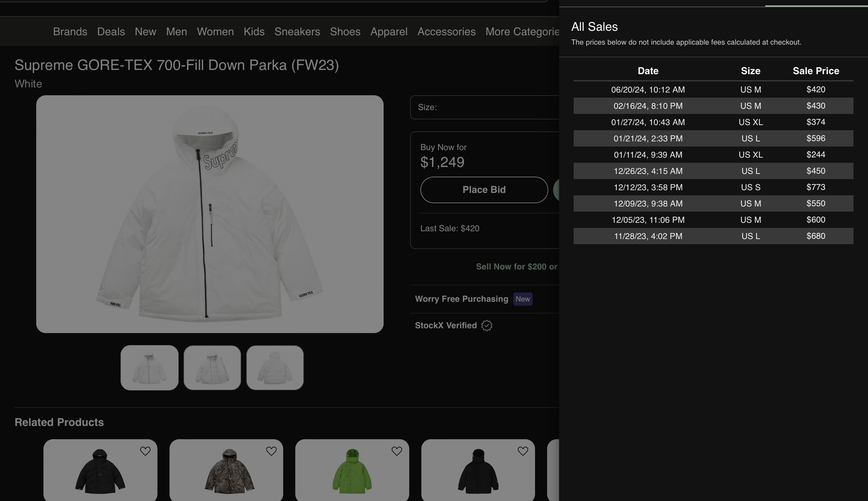Click the StockX Verified checkmark badge
Viewport: 868px width, 501px height.
(487, 325)
